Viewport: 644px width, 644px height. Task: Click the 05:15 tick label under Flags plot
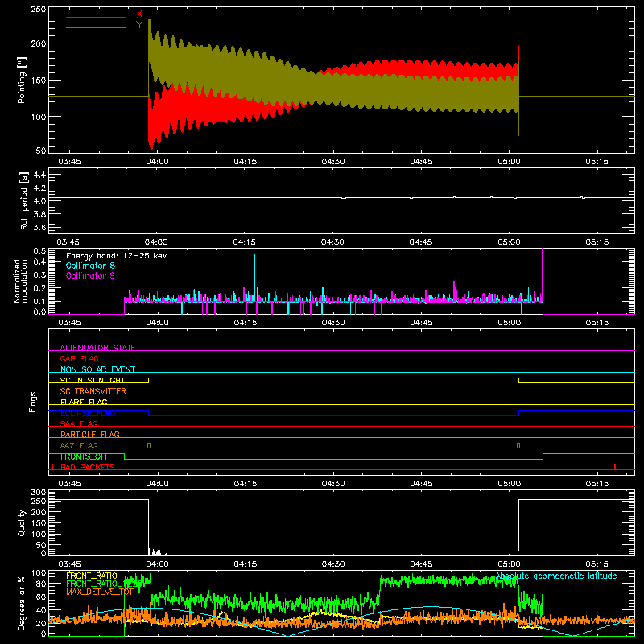pos(597,484)
